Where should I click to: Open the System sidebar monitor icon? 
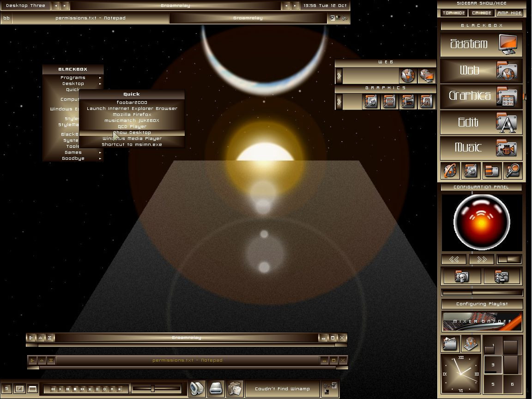tap(508, 44)
